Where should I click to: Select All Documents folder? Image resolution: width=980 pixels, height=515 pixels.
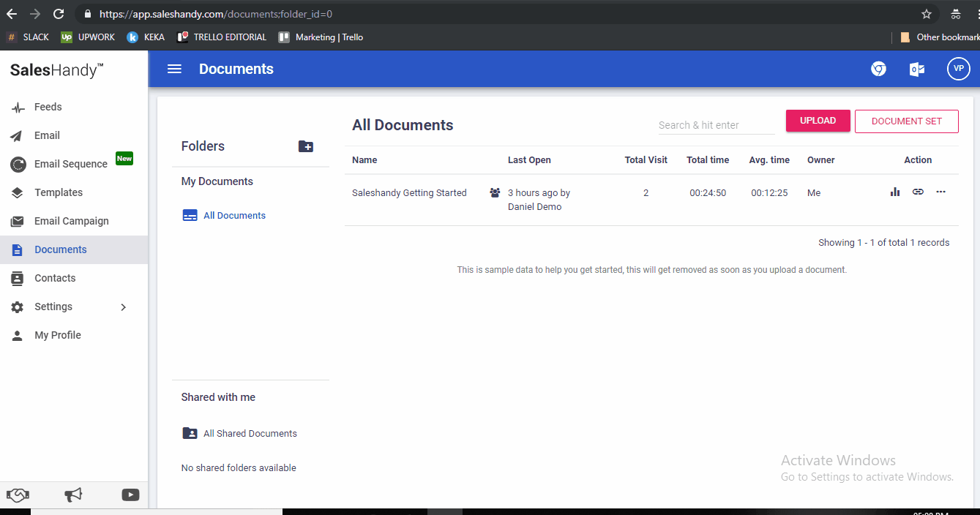[x=234, y=216]
